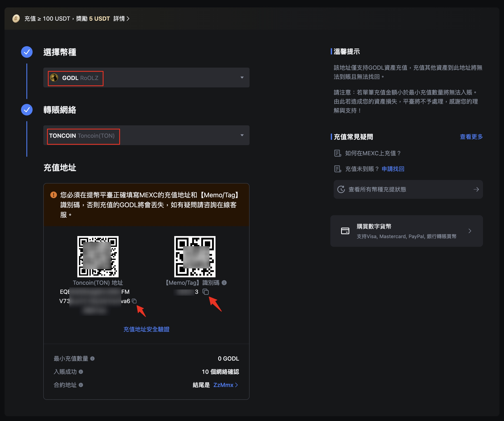Click info icon beside Memo/Tag 識別碼 label
The width and height of the screenshot is (504, 421).
224,283
